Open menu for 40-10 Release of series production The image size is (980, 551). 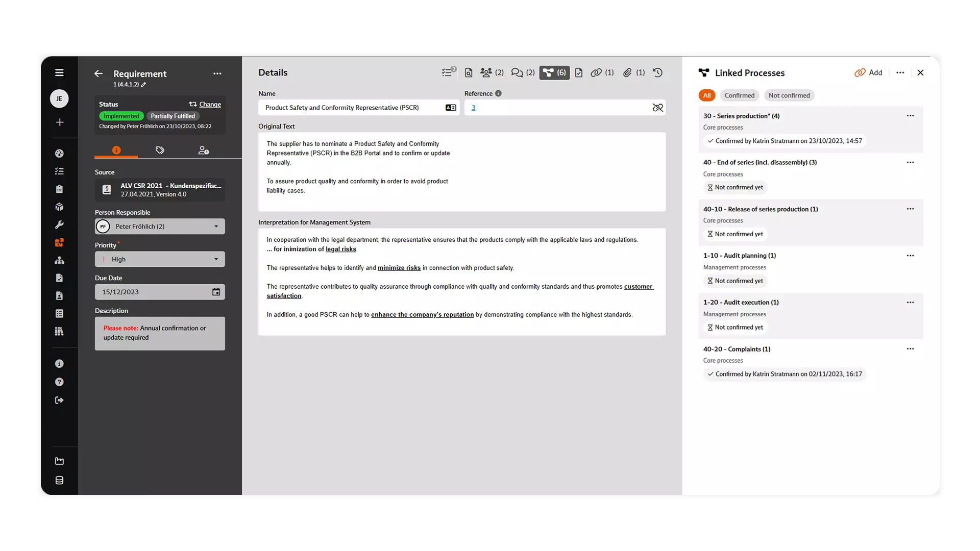coord(910,209)
